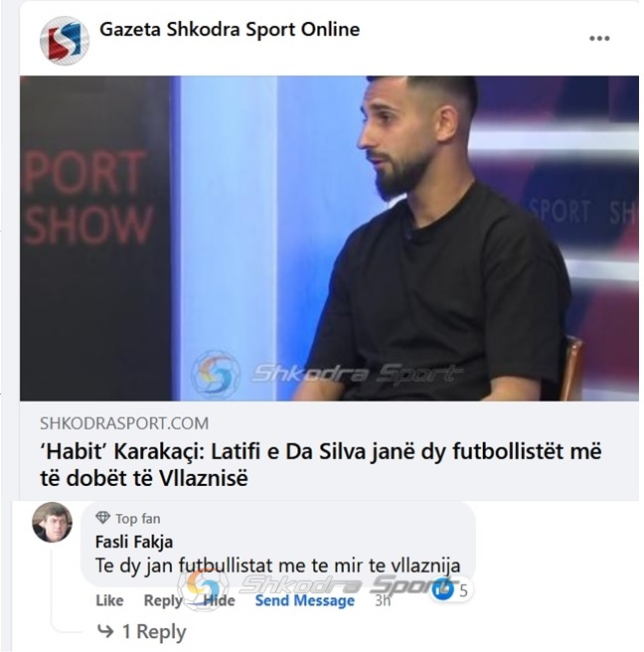Like Fasli Fakja's comment

click(109, 600)
